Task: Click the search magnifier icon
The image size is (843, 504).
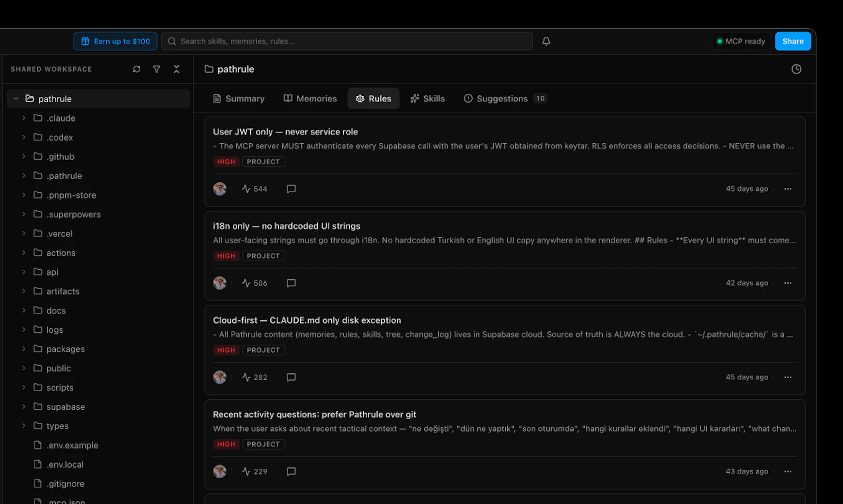Action: tap(172, 41)
